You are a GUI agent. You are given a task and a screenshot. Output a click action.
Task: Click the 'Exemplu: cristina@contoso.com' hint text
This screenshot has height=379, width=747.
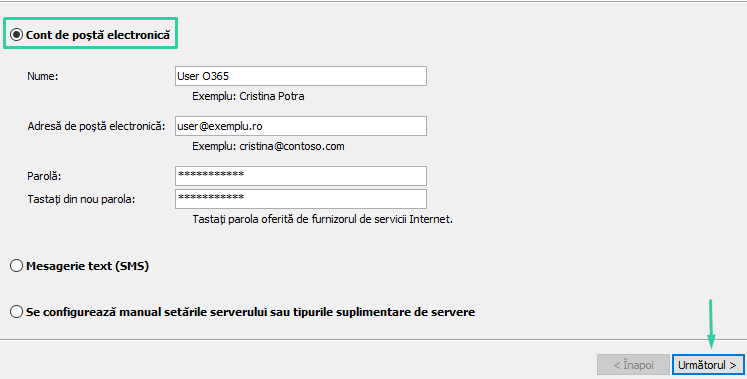point(268,146)
